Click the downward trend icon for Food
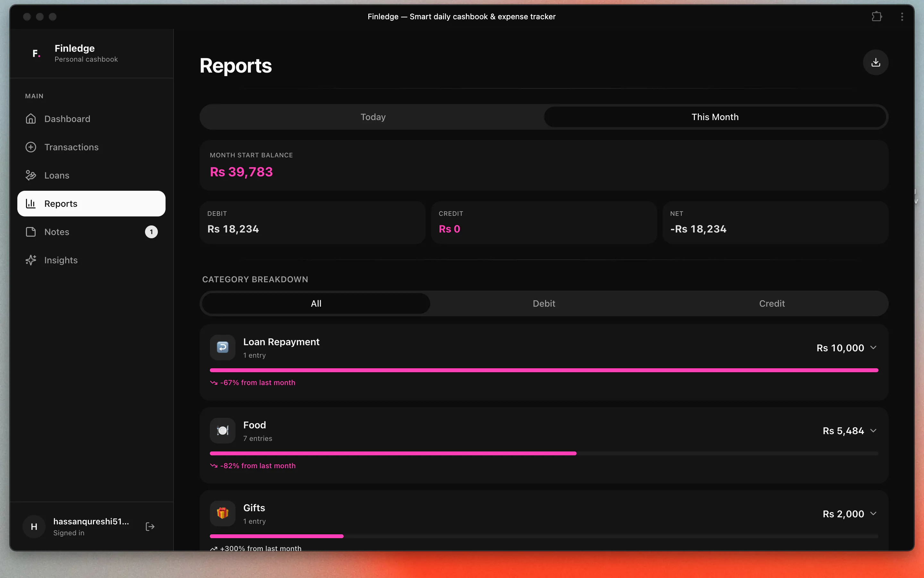Viewport: 924px width, 578px height. 213,466
